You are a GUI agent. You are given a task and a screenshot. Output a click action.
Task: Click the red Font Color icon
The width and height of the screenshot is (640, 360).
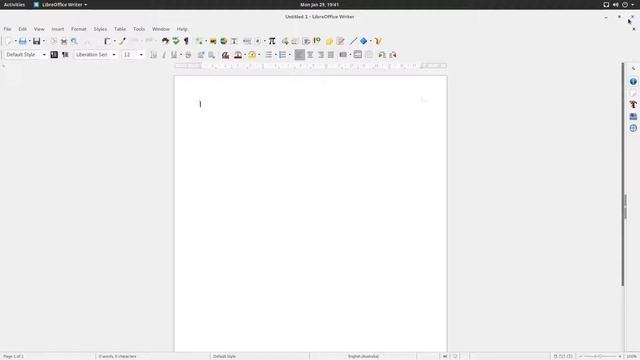coord(238,55)
